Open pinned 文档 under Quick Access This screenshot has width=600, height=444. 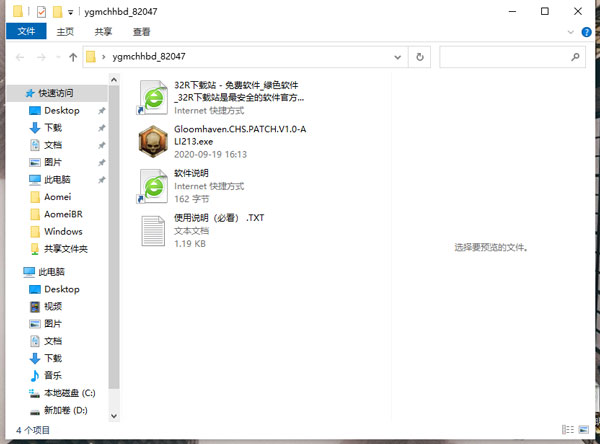point(53,145)
